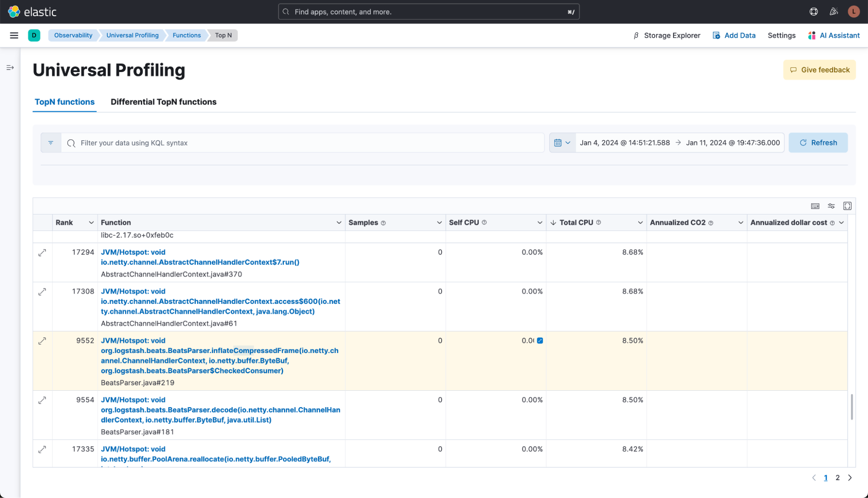
Task: Open the Samples column header dropdown
Action: (x=439, y=222)
